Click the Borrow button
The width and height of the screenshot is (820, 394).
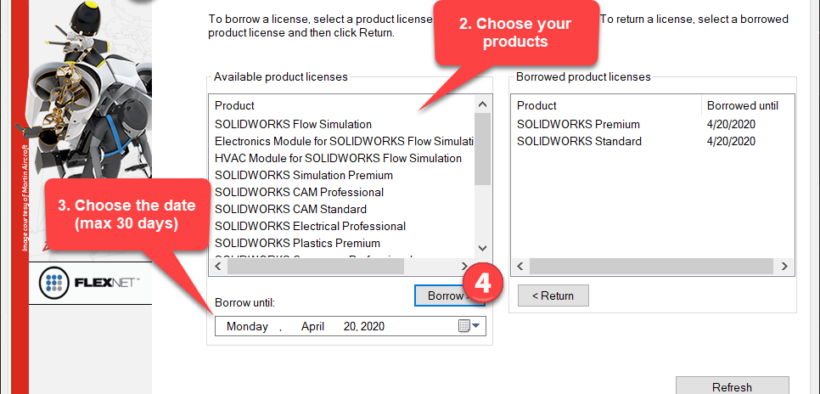[449, 296]
